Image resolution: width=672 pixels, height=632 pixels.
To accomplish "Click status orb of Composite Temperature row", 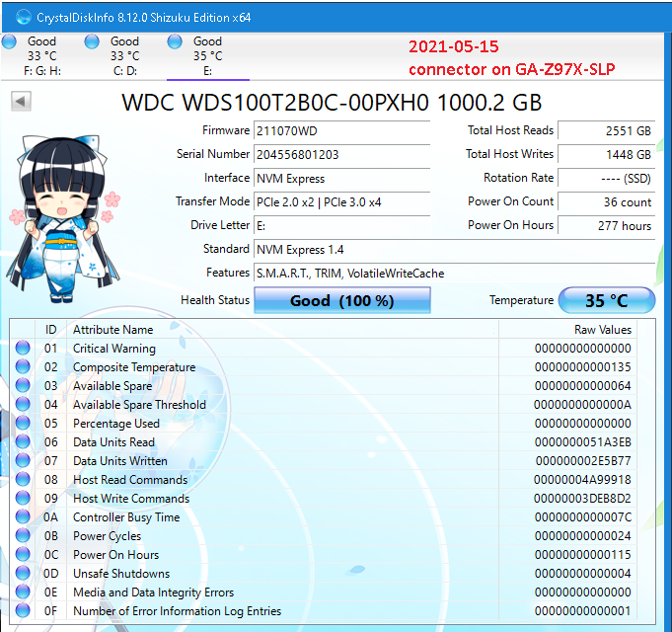I will 23,366.
